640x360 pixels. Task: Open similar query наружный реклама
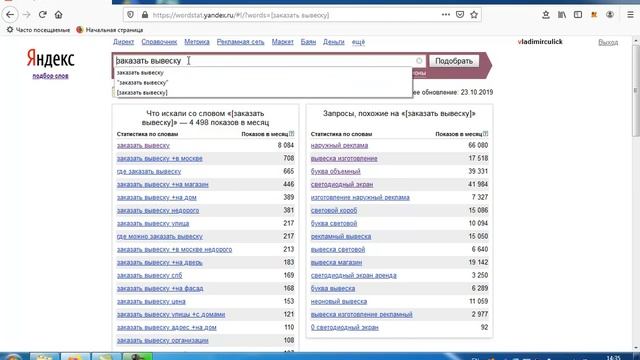pyautogui.click(x=339, y=145)
